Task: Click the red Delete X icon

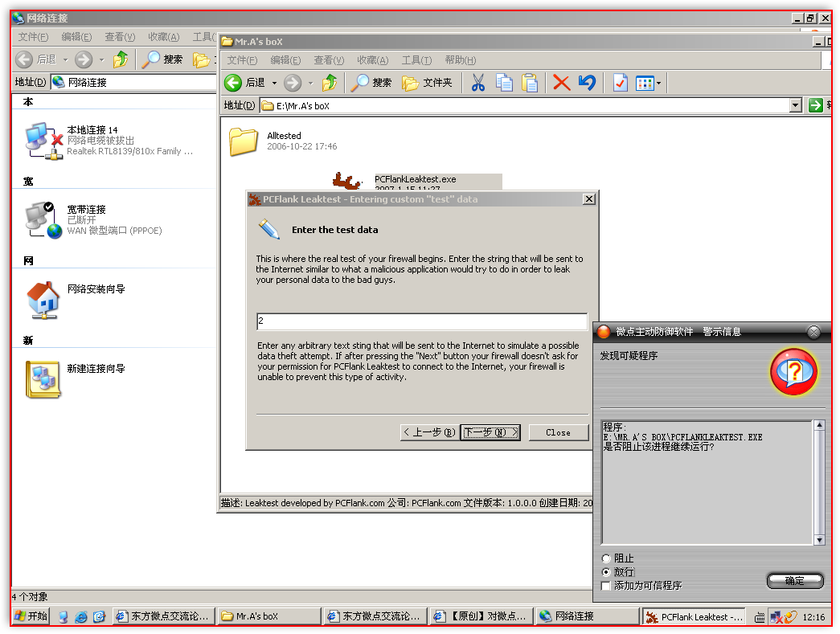Action: click(x=561, y=83)
